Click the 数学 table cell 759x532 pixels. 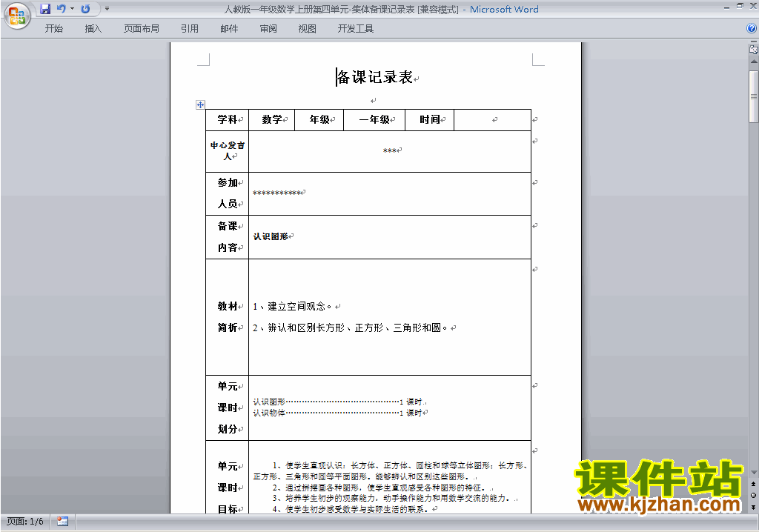(x=271, y=119)
